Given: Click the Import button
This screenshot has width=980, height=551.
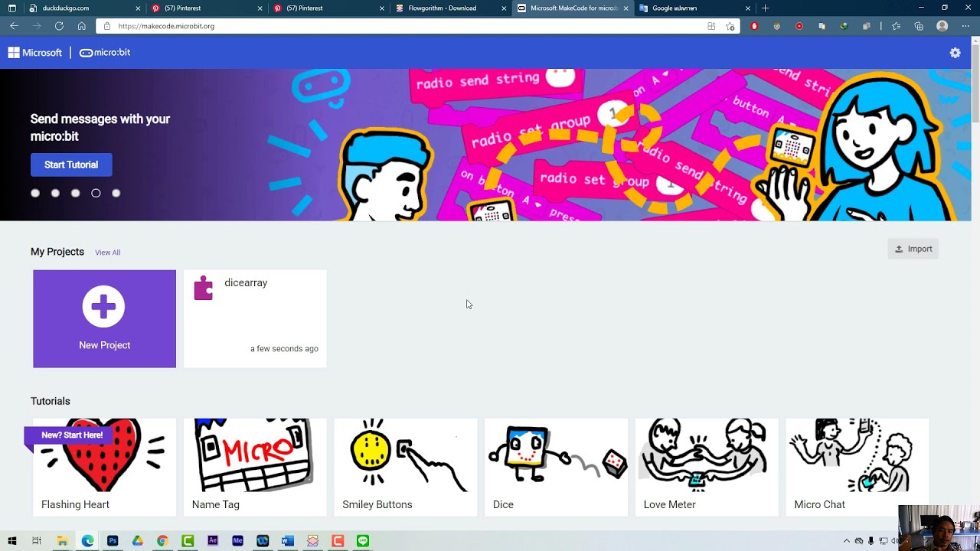Looking at the screenshot, I should click(x=913, y=249).
